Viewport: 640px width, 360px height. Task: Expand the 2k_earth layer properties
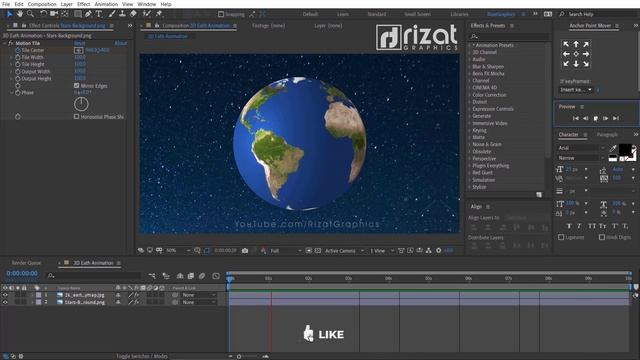[32, 295]
